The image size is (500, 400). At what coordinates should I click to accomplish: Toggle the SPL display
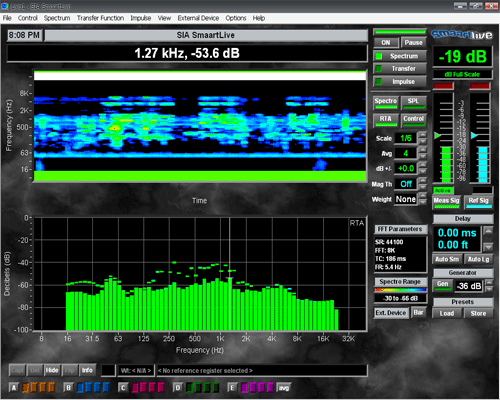point(413,102)
